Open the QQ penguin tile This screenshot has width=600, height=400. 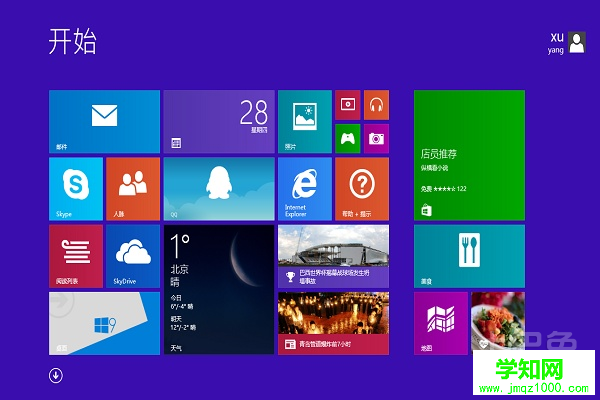coord(219,189)
